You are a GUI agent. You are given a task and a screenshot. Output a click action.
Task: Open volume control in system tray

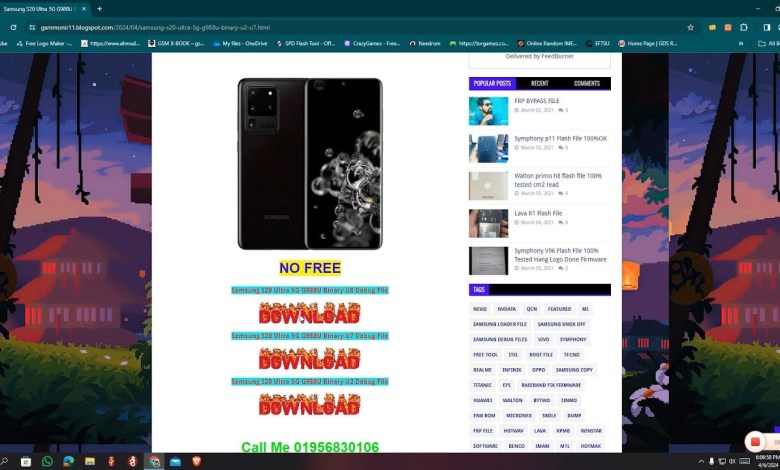pos(732,461)
